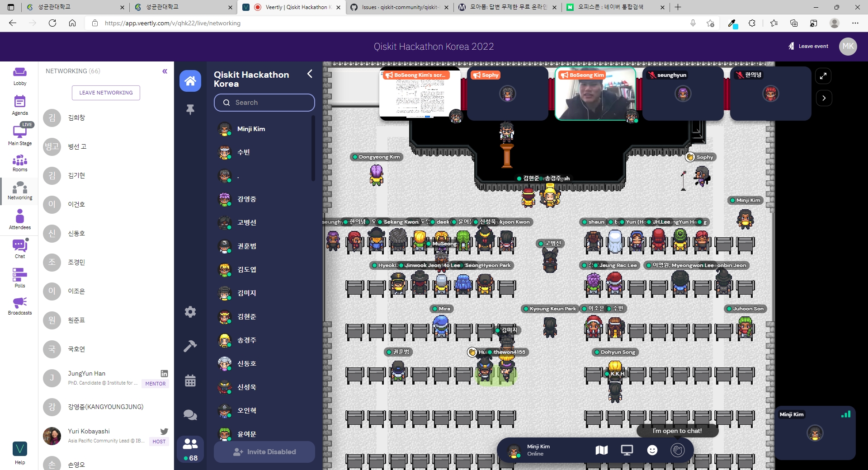This screenshot has width=868, height=470.
Task: Open the emoji reaction picker
Action: 652,450
